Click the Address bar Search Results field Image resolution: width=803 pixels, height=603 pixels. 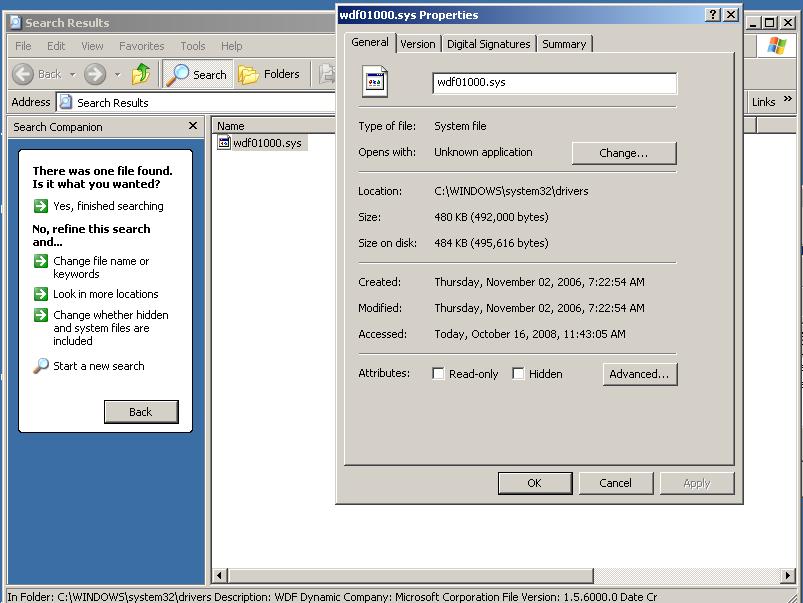[197, 102]
